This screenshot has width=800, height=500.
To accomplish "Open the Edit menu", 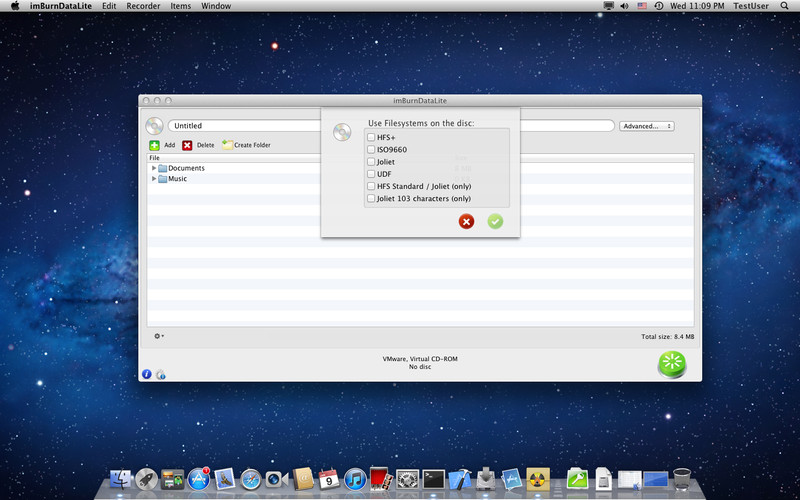I will (109, 6).
